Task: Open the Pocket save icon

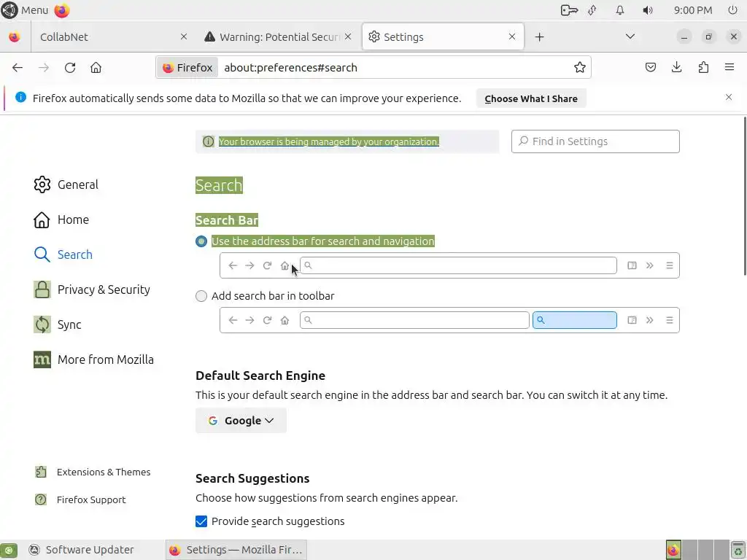Action: pos(651,67)
